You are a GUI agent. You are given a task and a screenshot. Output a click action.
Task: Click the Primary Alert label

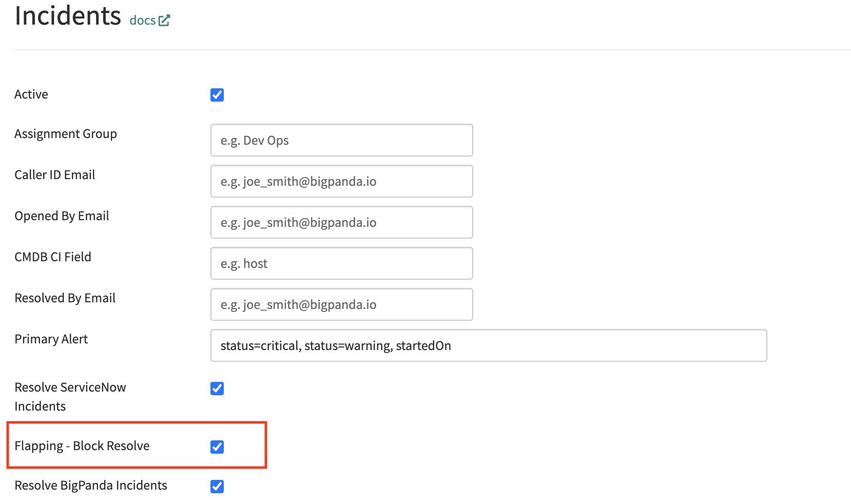(x=51, y=339)
